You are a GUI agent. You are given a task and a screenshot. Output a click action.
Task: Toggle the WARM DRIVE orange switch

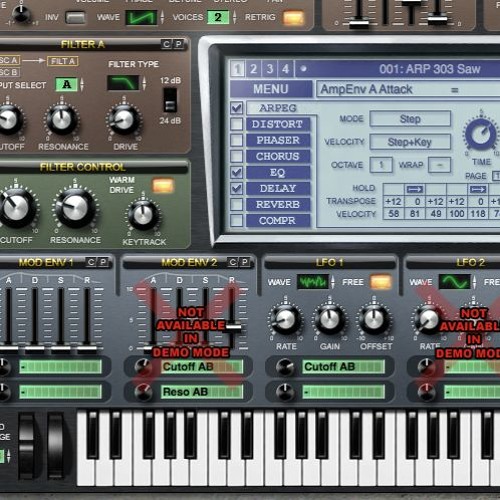(x=163, y=186)
